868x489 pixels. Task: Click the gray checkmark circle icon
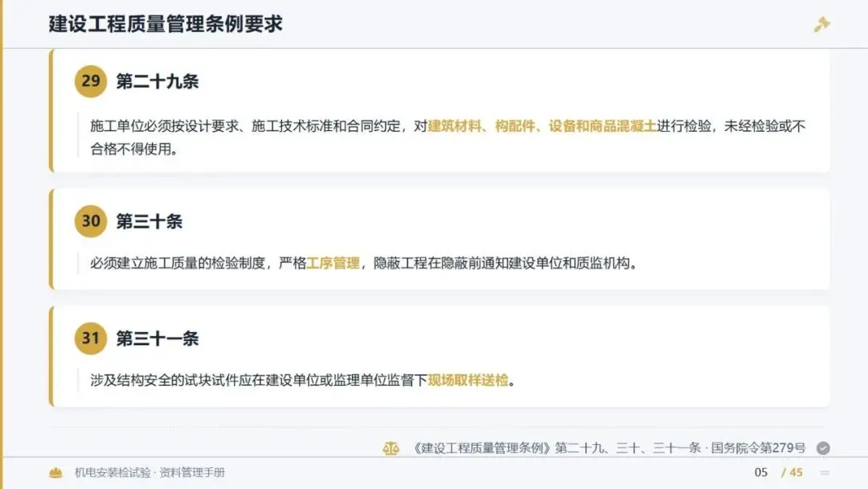[823, 448]
